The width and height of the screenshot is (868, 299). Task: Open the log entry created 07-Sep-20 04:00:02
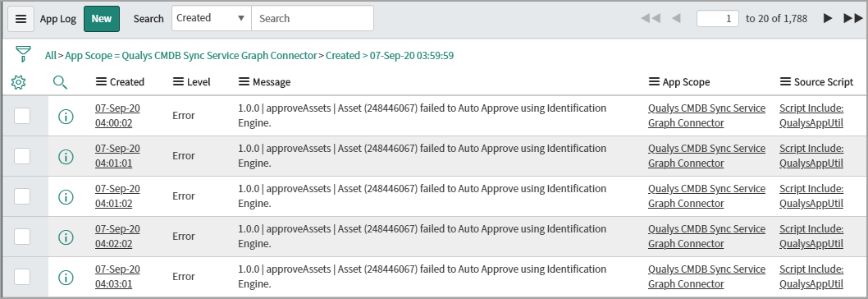[x=117, y=115]
